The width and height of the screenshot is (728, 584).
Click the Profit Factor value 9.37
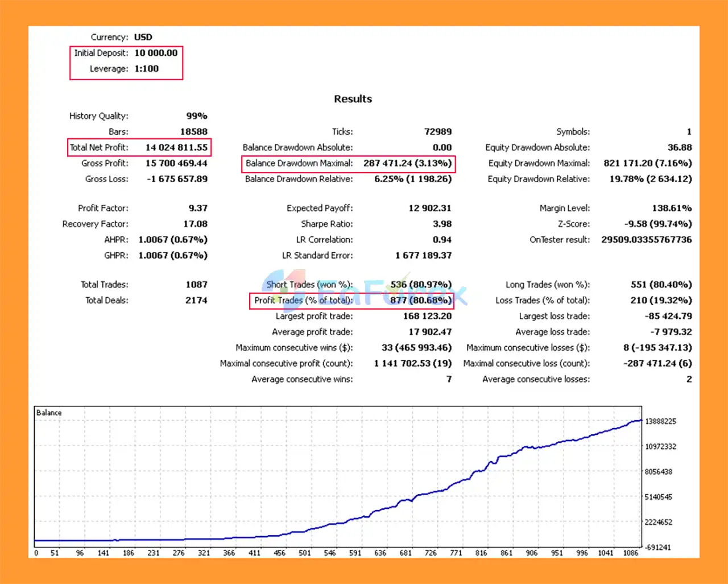point(198,208)
